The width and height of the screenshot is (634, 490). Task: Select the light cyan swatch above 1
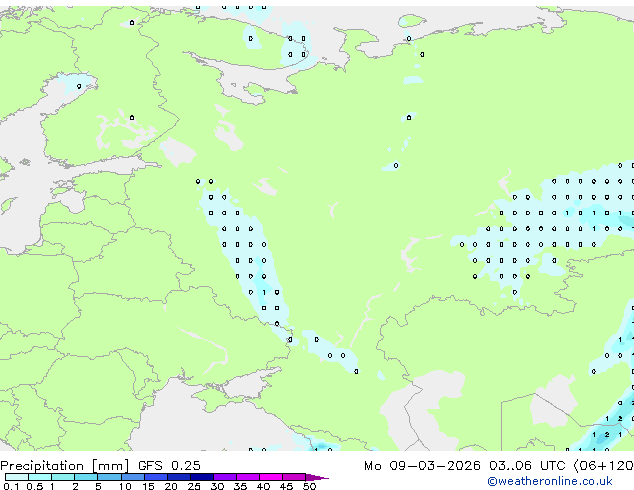point(62,477)
